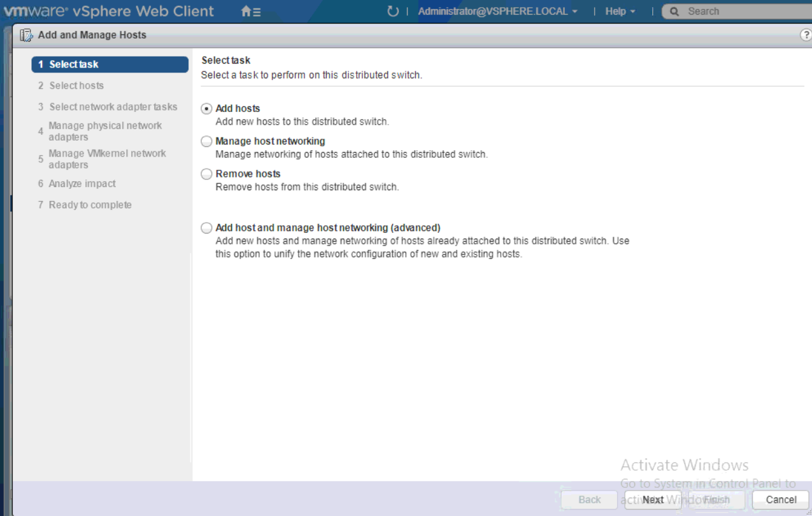Click the Finish button
The width and height of the screenshot is (812, 516).
716,499
